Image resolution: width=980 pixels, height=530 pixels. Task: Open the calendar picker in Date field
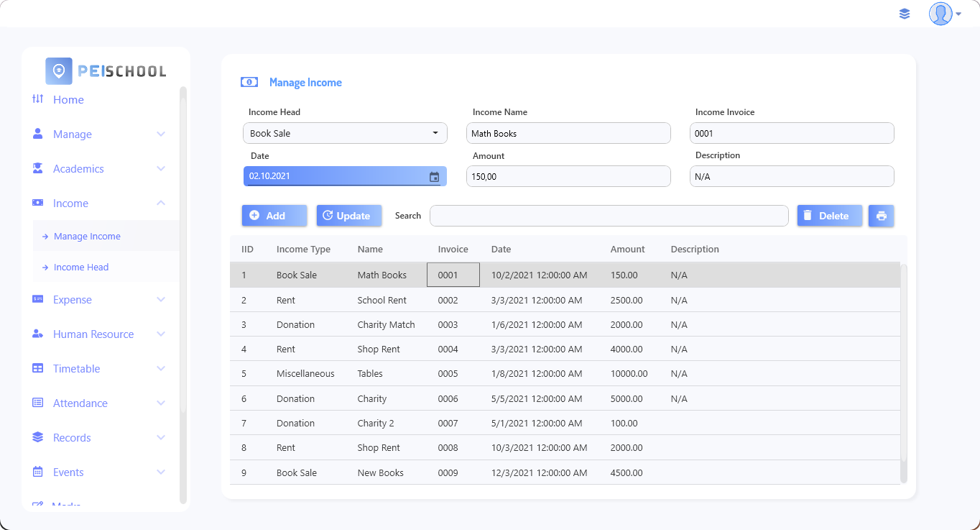pos(434,177)
